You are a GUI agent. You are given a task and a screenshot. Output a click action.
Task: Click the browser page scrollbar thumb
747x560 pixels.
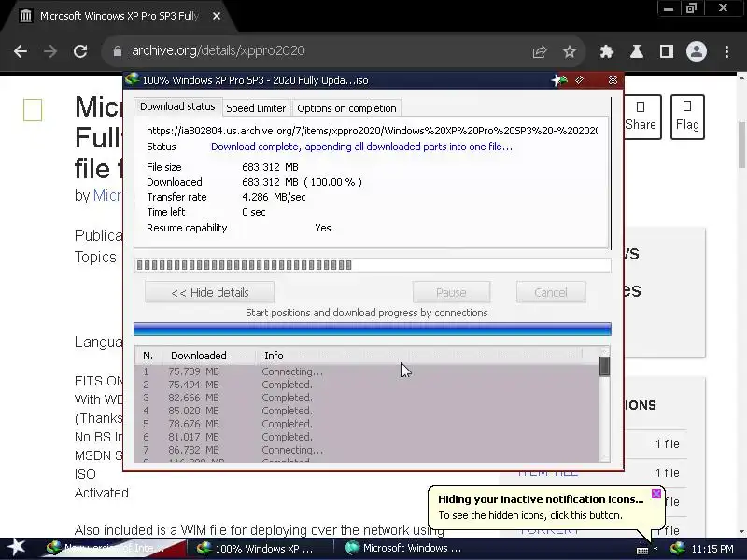[x=741, y=146]
